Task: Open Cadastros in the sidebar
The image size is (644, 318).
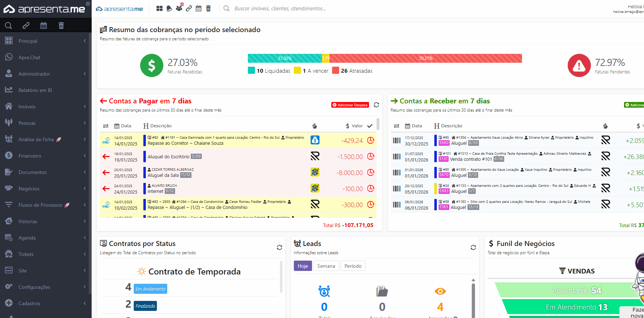Action: [x=46, y=303]
